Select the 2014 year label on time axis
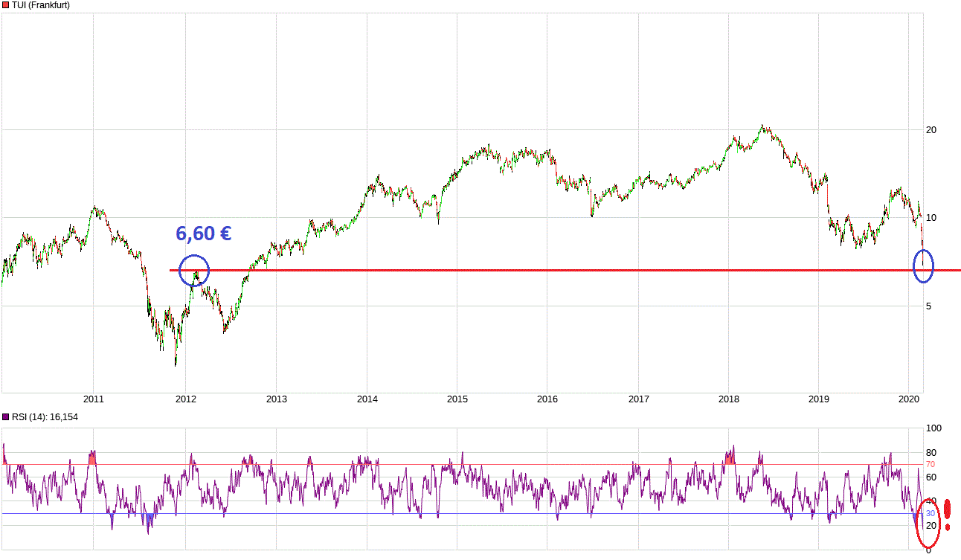The width and height of the screenshot is (961, 560). tap(367, 399)
